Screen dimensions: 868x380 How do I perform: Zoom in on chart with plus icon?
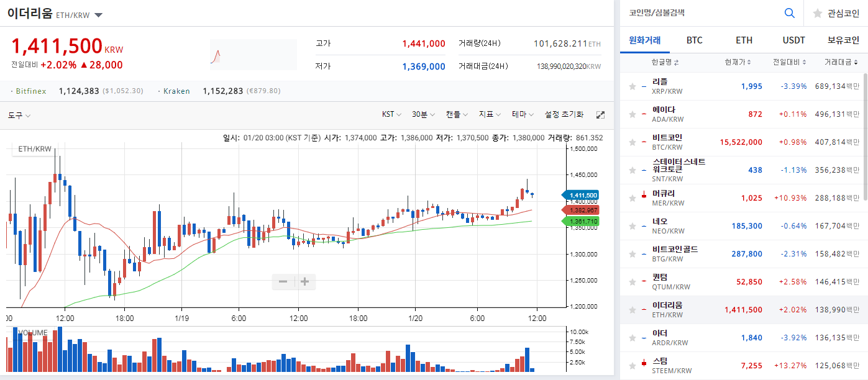pos(304,281)
